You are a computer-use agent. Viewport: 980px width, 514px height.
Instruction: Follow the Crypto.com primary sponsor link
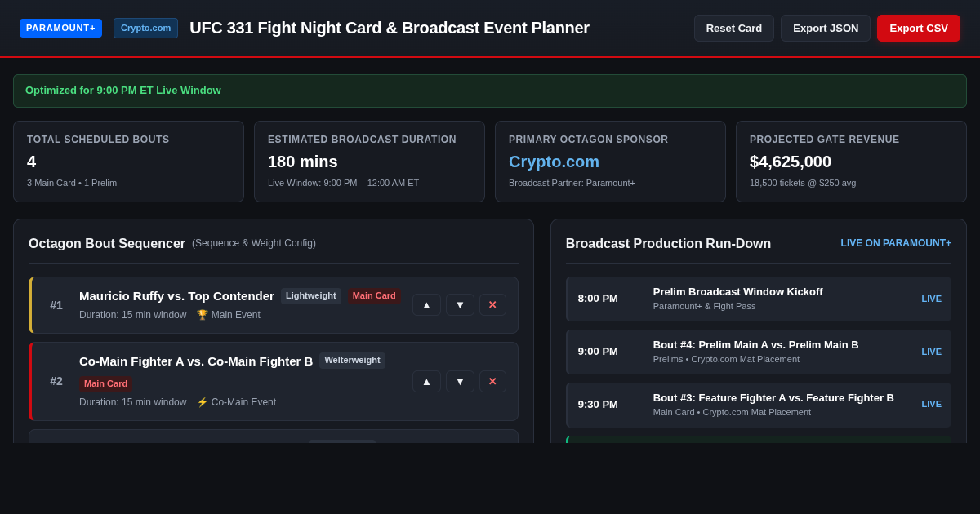(x=554, y=162)
